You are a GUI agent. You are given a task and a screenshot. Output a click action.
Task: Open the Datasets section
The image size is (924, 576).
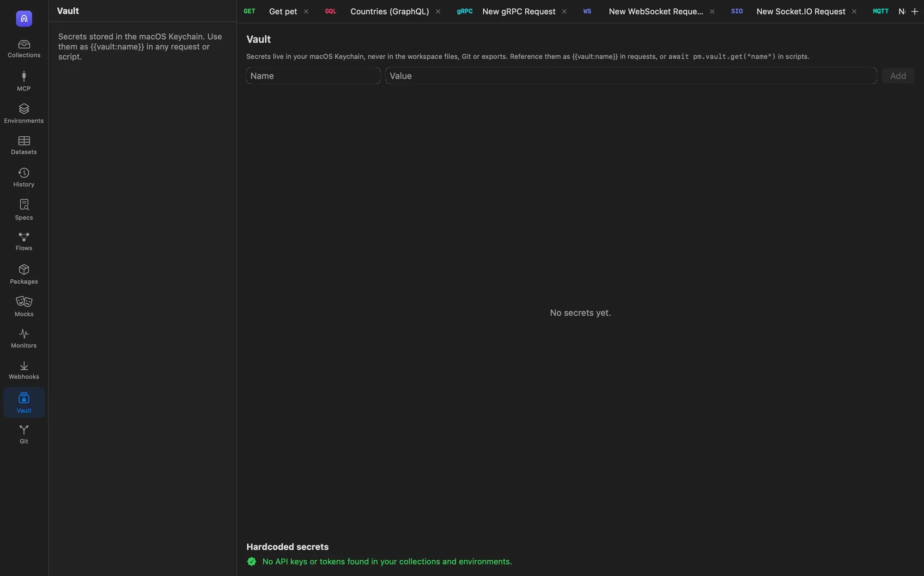pyautogui.click(x=24, y=146)
